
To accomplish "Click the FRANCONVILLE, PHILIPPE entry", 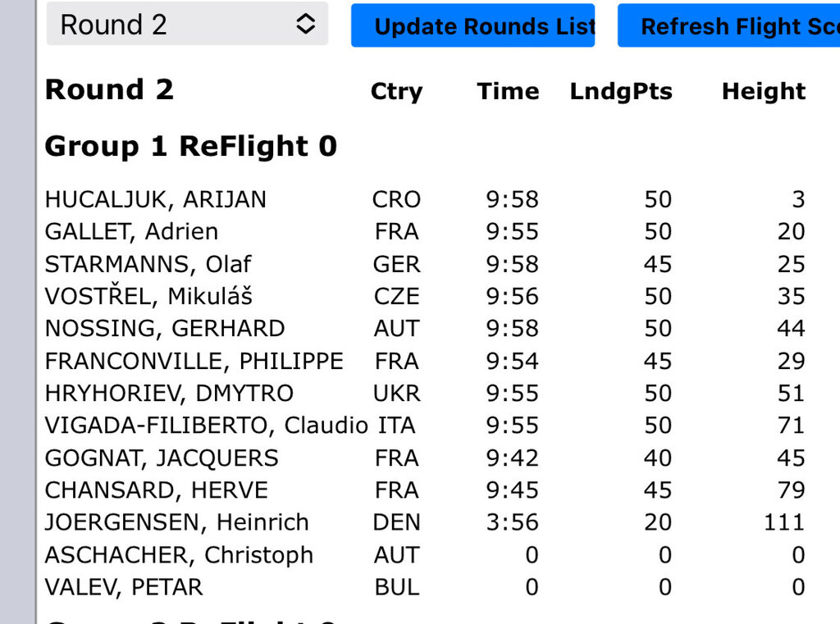I will 194,361.
